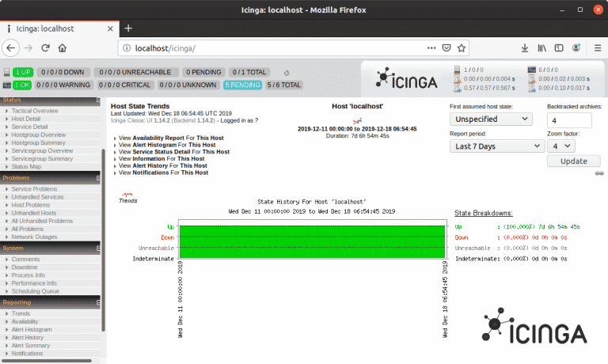
Task: Open View Availability Report For This Host
Action: (171, 138)
